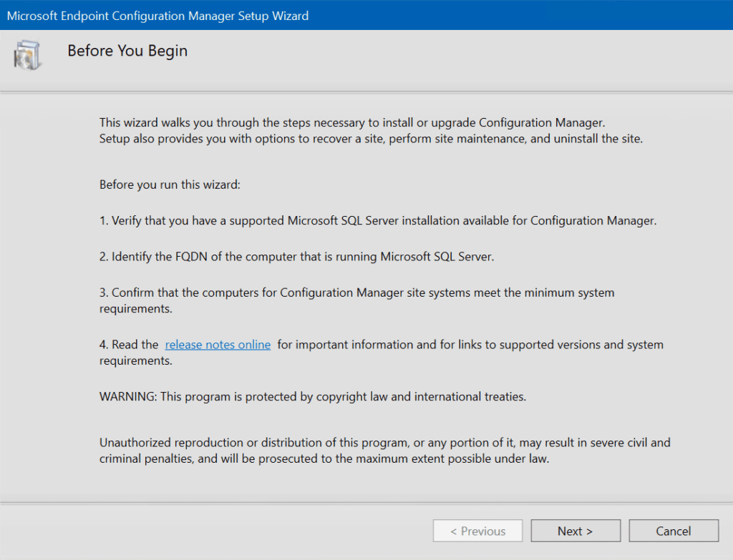Click the Next > button
The height and width of the screenshot is (560, 733).
pyautogui.click(x=576, y=531)
